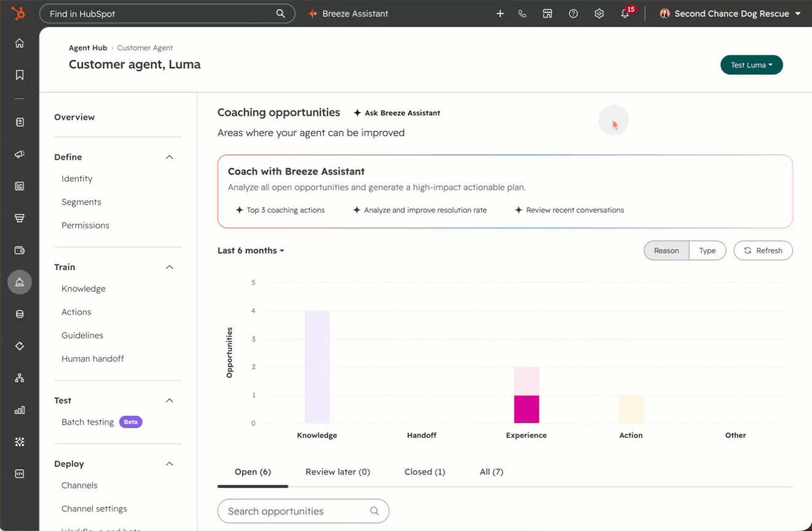The width and height of the screenshot is (812, 531).
Task: Open the Segments page
Action: pos(81,202)
